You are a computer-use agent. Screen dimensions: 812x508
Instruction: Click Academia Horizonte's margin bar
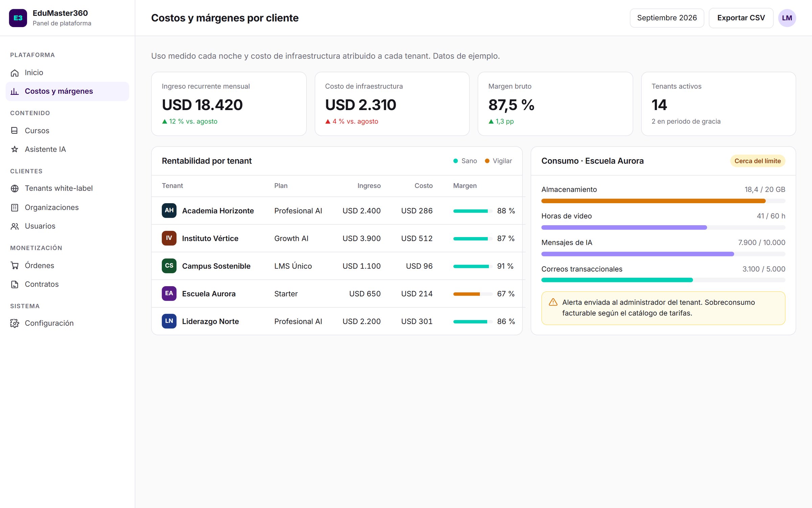[472, 211]
